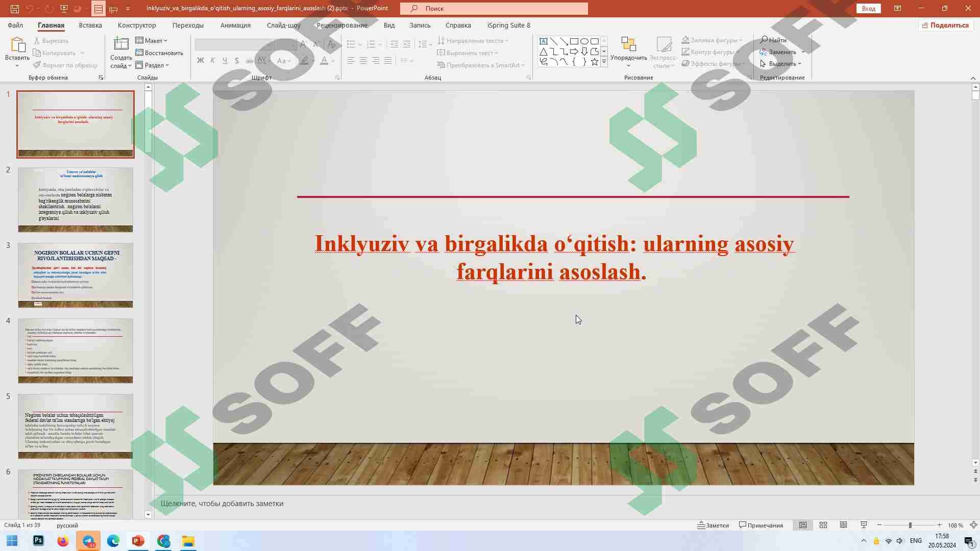This screenshot has width=980, height=551.
Task: Toggle center text alignment
Action: point(363,61)
